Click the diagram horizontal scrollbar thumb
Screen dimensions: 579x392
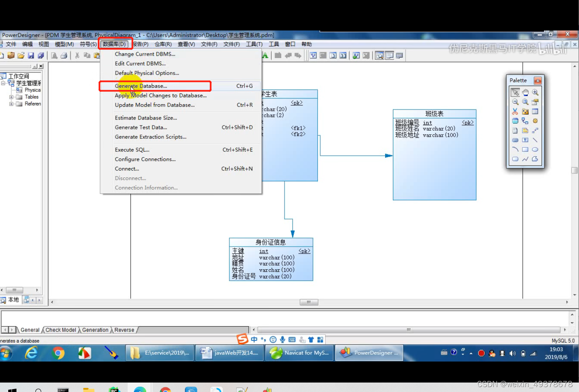[x=308, y=302]
